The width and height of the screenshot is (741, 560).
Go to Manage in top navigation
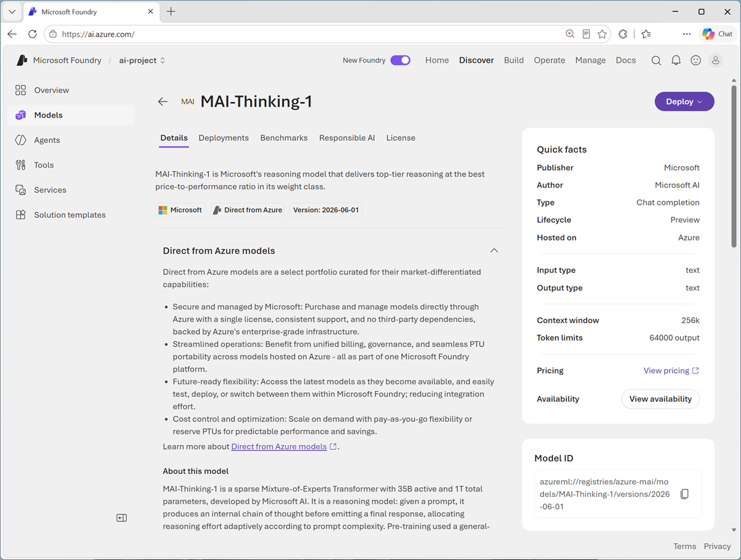click(590, 61)
